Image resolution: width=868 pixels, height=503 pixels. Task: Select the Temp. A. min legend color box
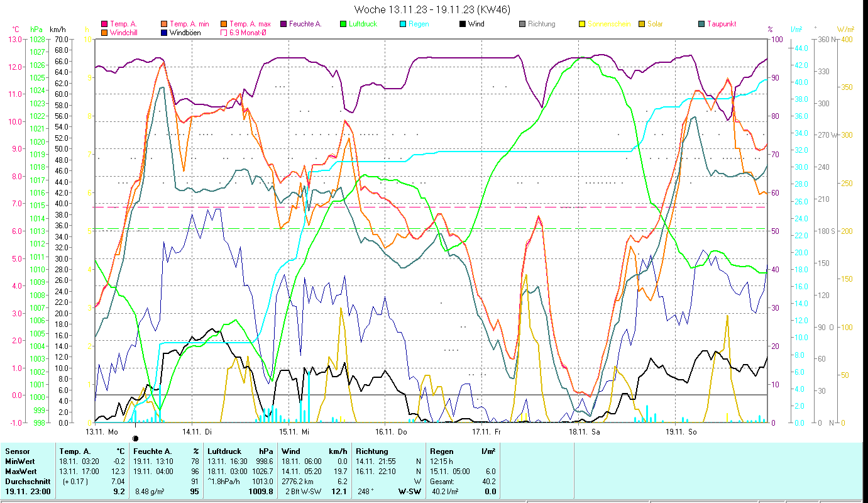click(164, 25)
